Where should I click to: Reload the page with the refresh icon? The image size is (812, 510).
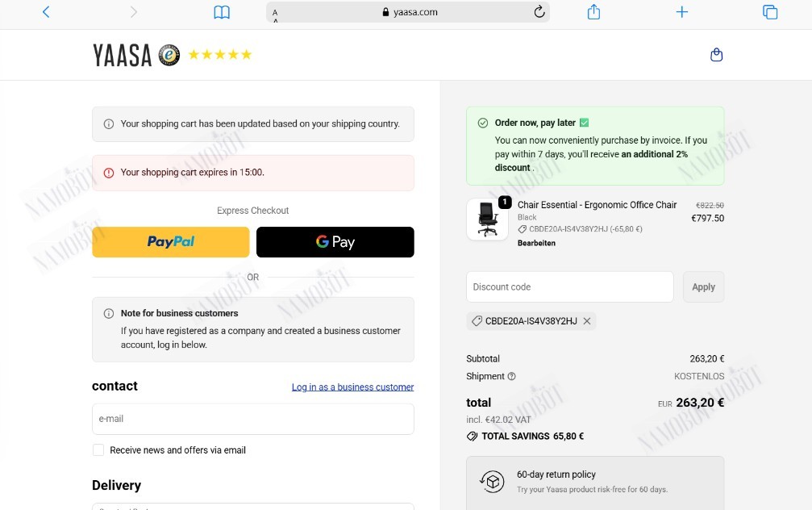pyautogui.click(x=539, y=11)
